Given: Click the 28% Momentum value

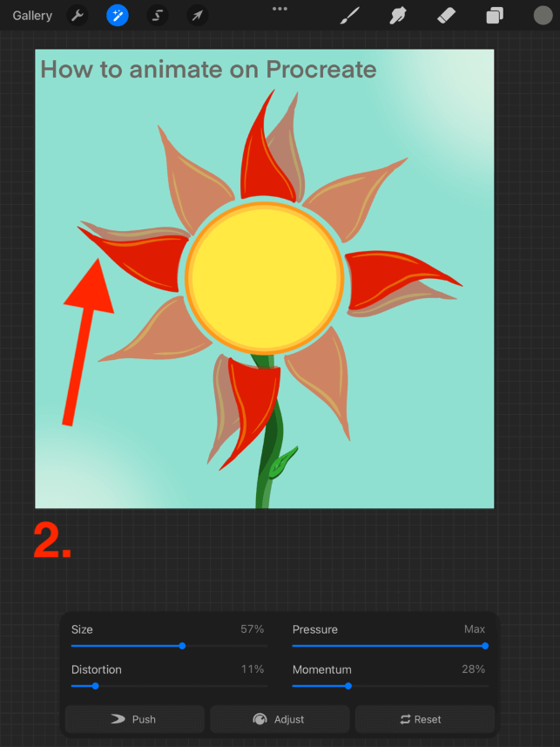Looking at the screenshot, I should (x=473, y=669).
